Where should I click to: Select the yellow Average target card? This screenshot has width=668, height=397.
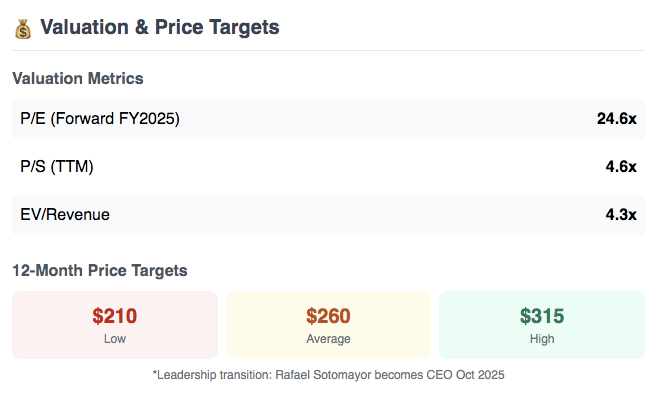(x=328, y=325)
